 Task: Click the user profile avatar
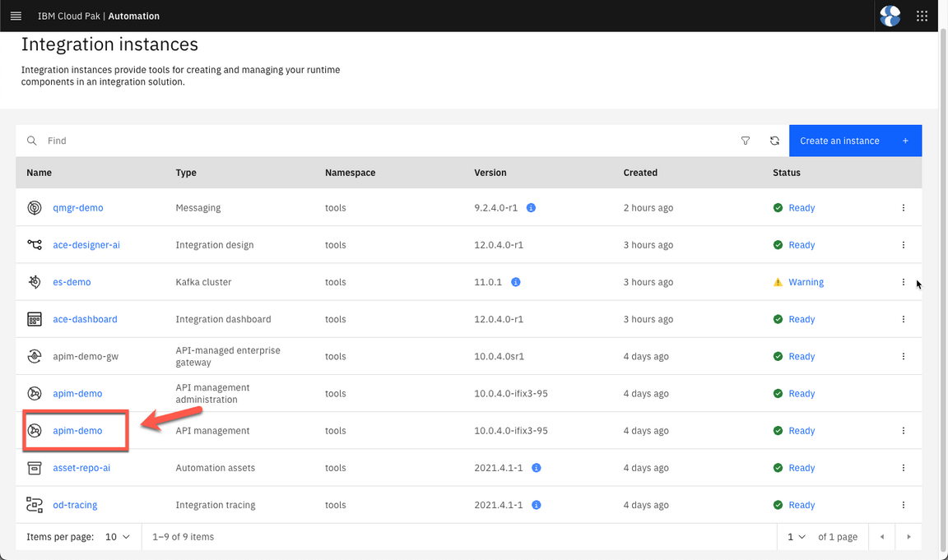(x=890, y=16)
